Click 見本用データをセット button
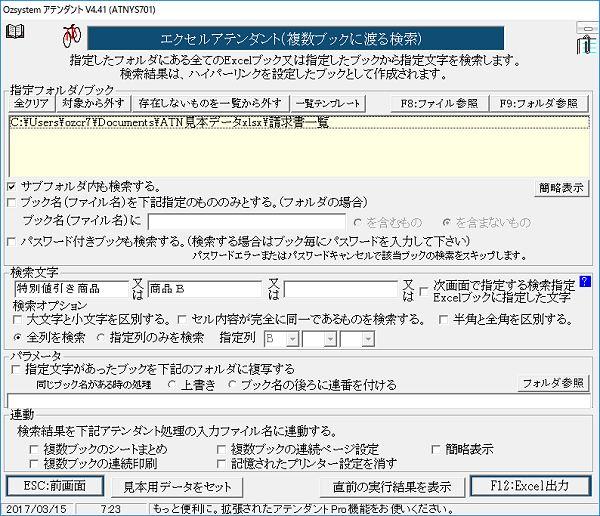The width and height of the screenshot is (600, 516). point(177,487)
